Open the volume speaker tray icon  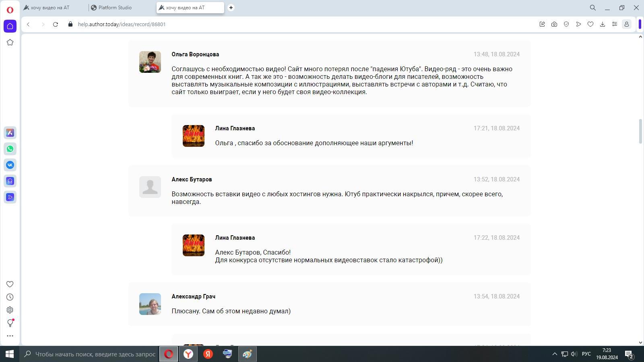[x=574, y=354]
